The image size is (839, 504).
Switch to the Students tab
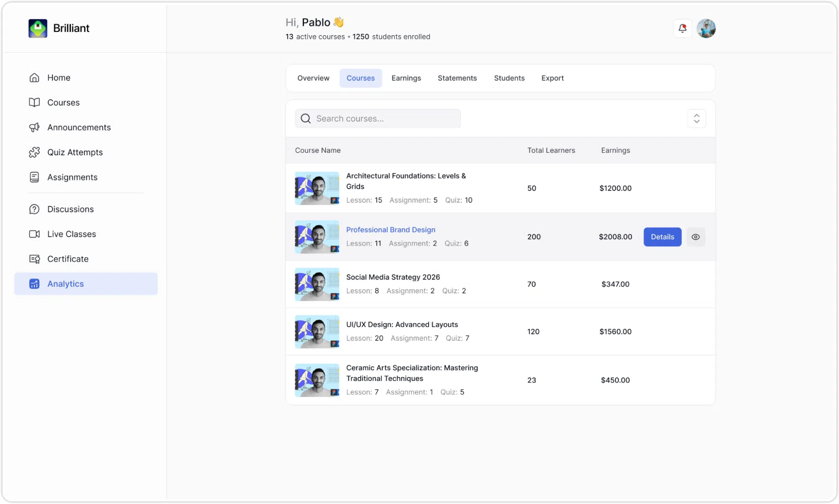coord(509,78)
